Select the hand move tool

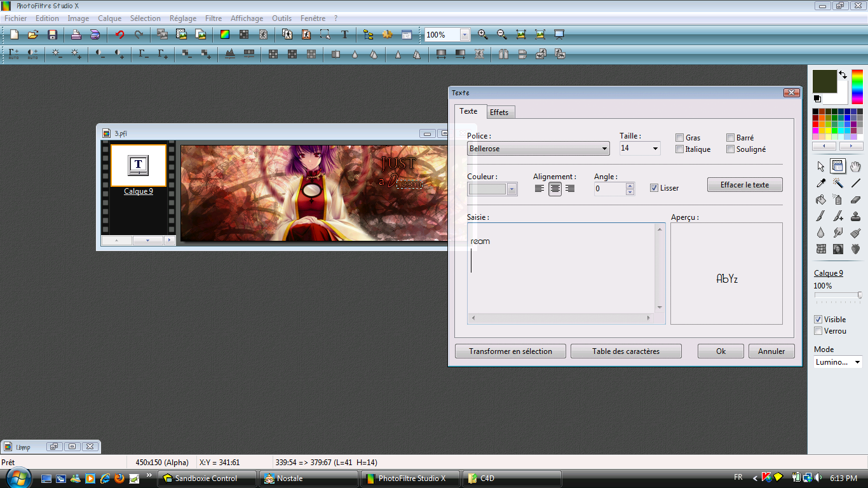[x=855, y=166]
